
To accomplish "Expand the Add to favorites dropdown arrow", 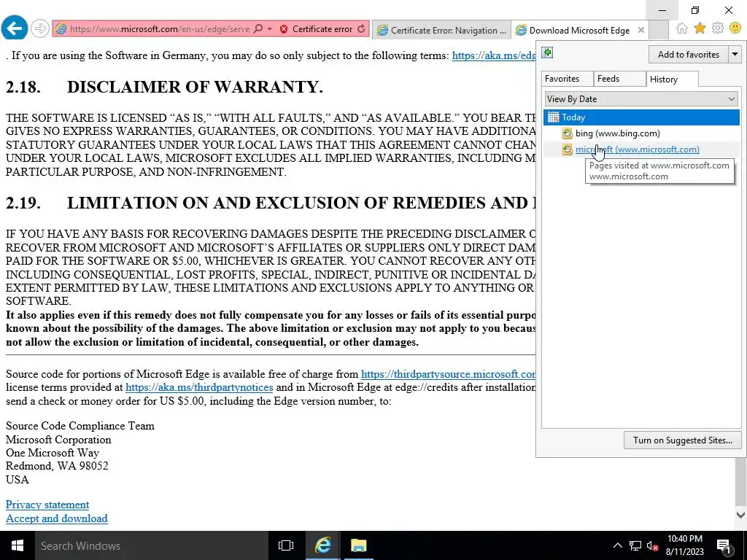I will pyautogui.click(x=735, y=54).
